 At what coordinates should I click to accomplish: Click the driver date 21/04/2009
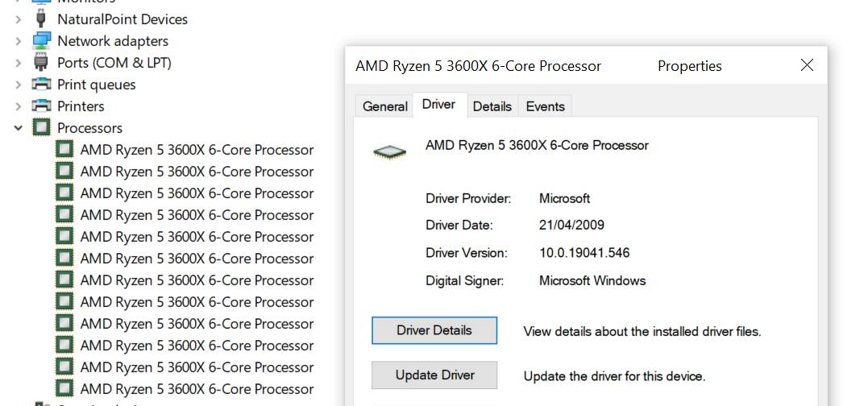tap(572, 225)
